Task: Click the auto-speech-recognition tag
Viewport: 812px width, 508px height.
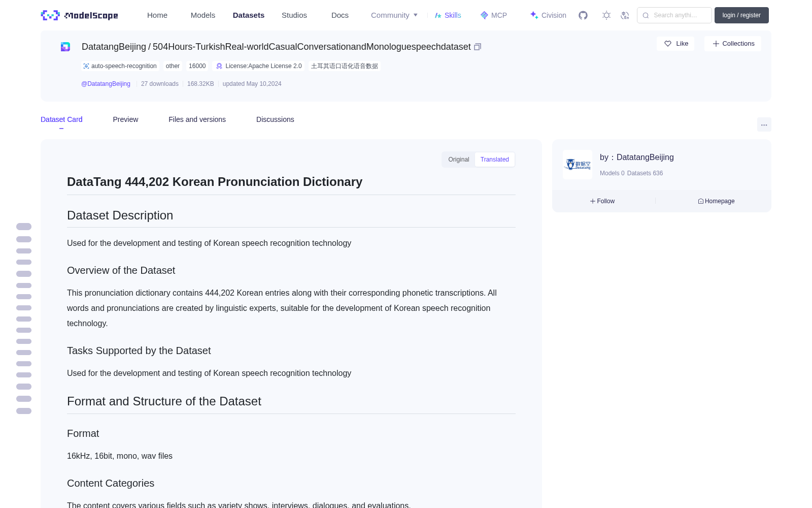Action: pos(120,66)
